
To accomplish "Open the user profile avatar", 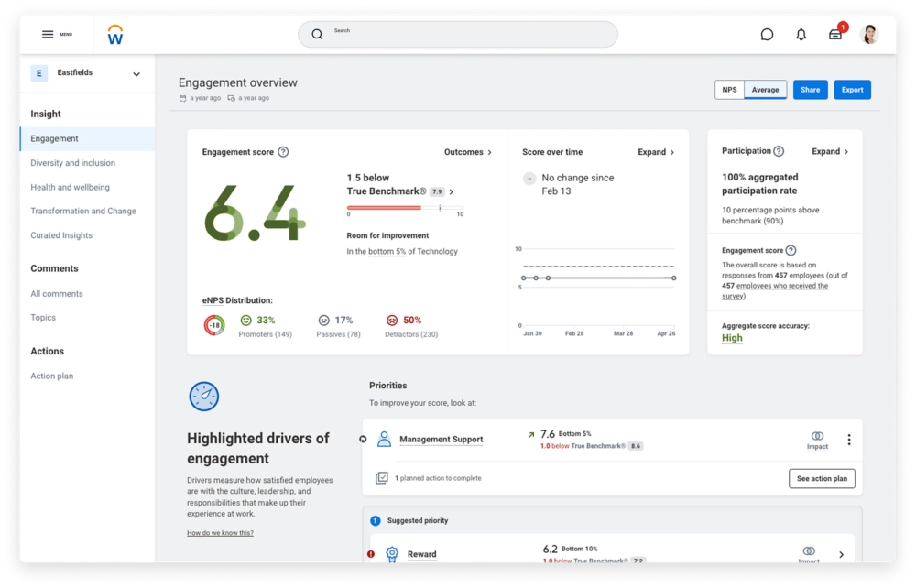I will tap(870, 35).
